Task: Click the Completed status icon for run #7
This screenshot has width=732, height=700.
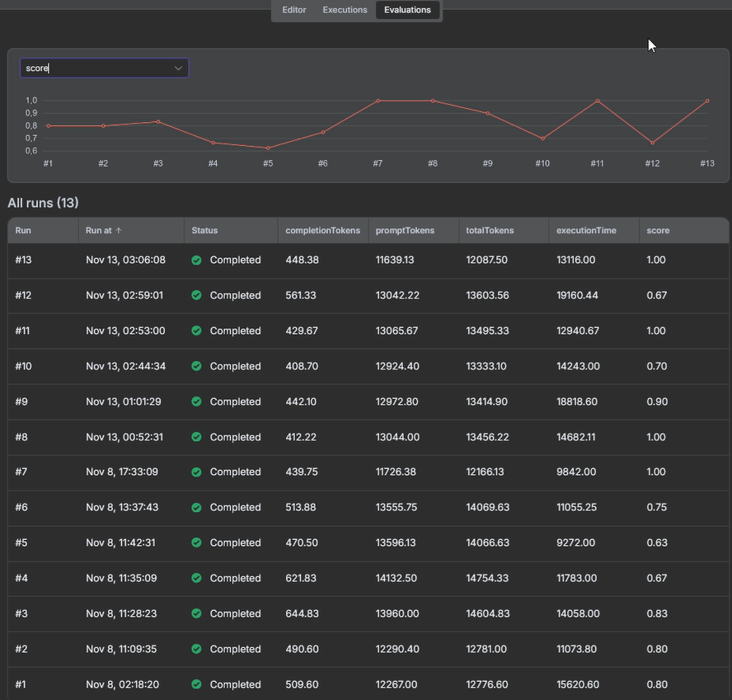Action: tap(197, 472)
